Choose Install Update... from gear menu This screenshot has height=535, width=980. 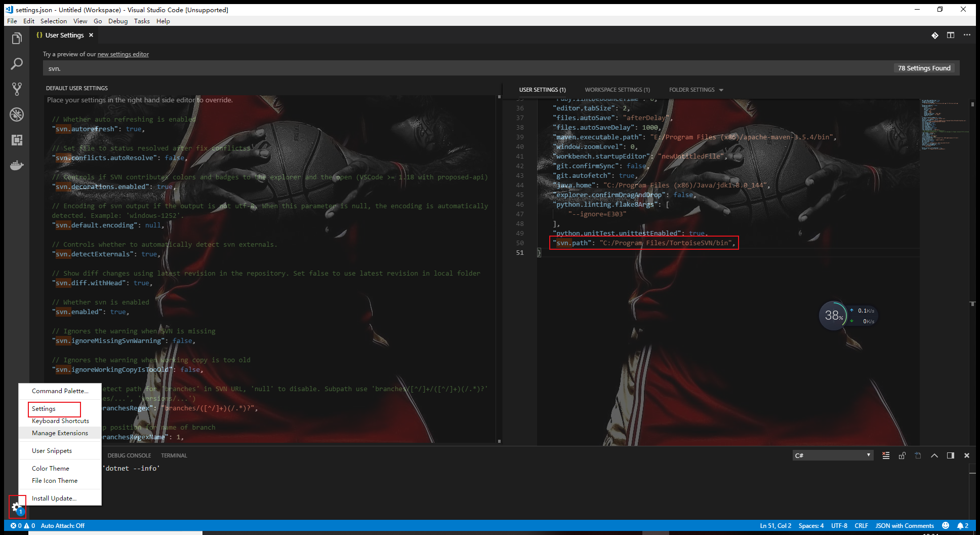60,498
